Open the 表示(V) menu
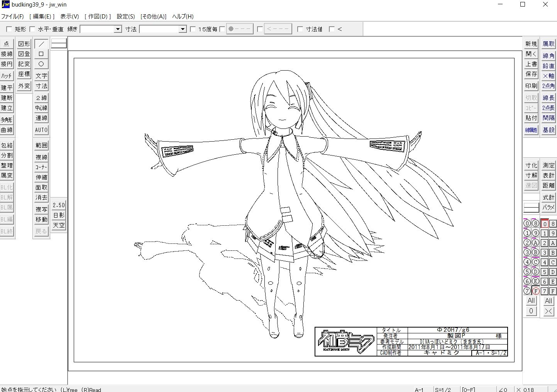The width and height of the screenshot is (557, 392). (x=70, y=17)
